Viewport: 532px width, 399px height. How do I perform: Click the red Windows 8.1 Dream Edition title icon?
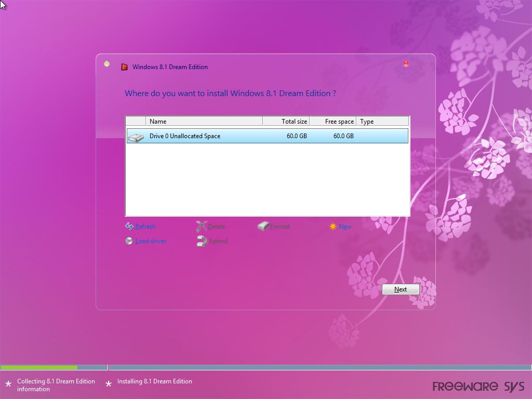point(125,67)
